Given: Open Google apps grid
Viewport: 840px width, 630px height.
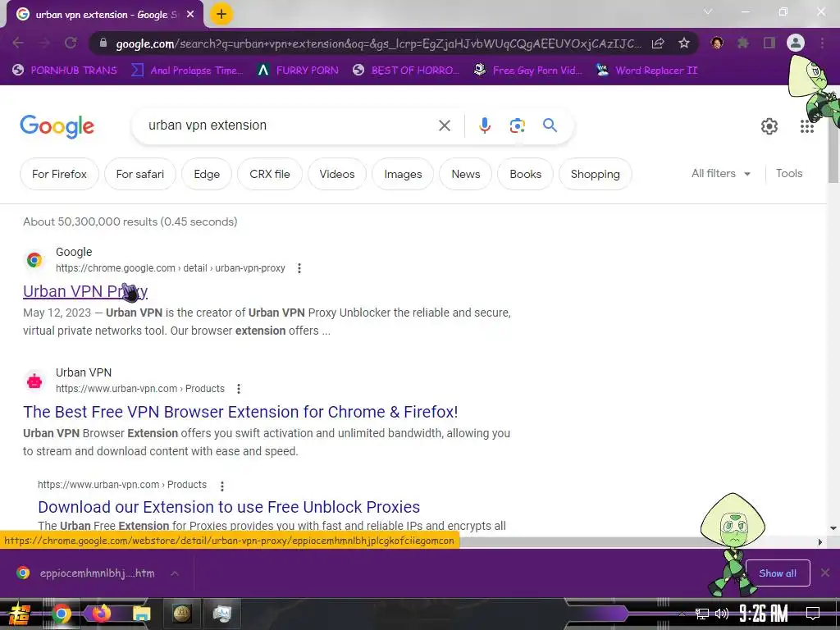Looking at the screenshot, I should click(807, 126).
